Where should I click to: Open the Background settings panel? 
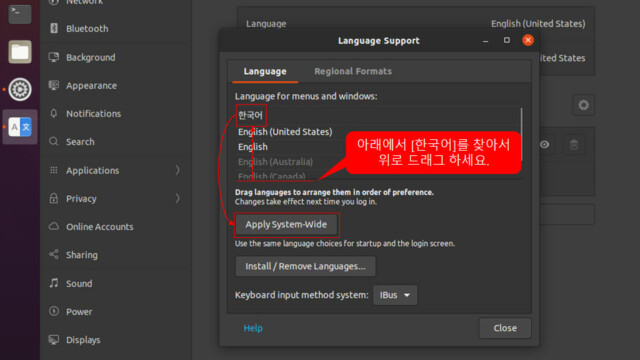click(116, 57)
